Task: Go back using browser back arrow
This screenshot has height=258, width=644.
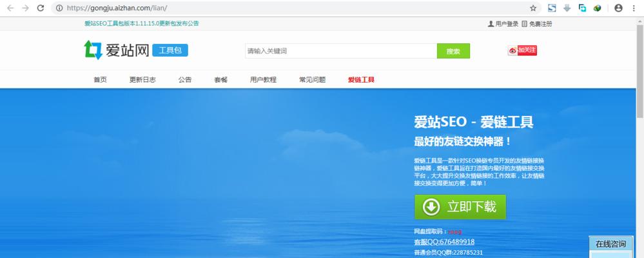Action: 10,8
